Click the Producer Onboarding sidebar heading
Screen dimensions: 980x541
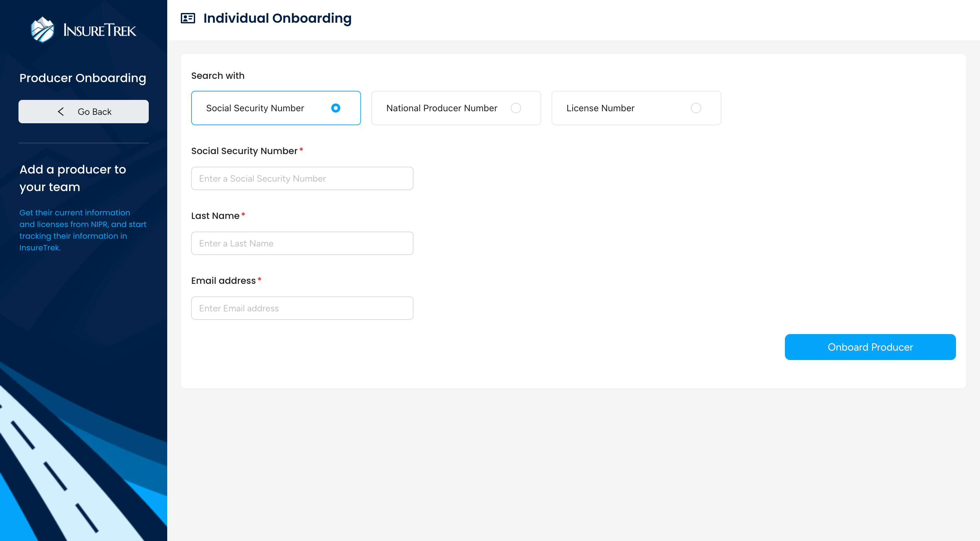[x=83, y=78]
